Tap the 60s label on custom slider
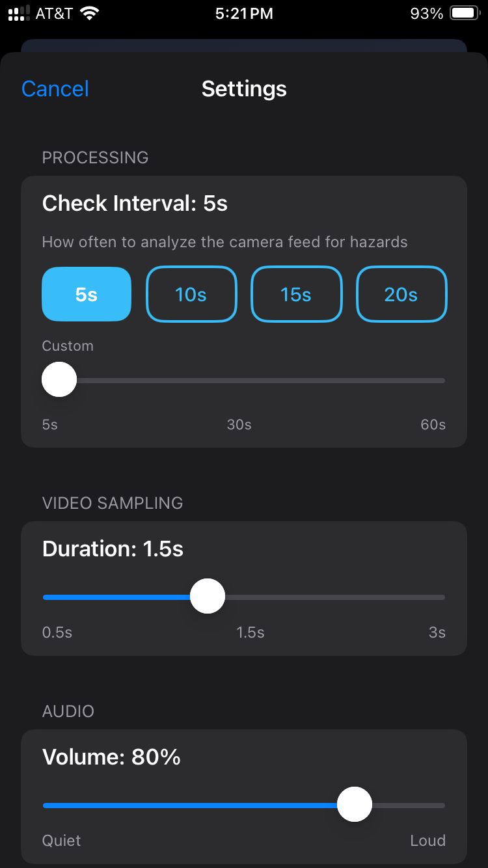Viewport: 488px width, 868px height. (431, 424)
